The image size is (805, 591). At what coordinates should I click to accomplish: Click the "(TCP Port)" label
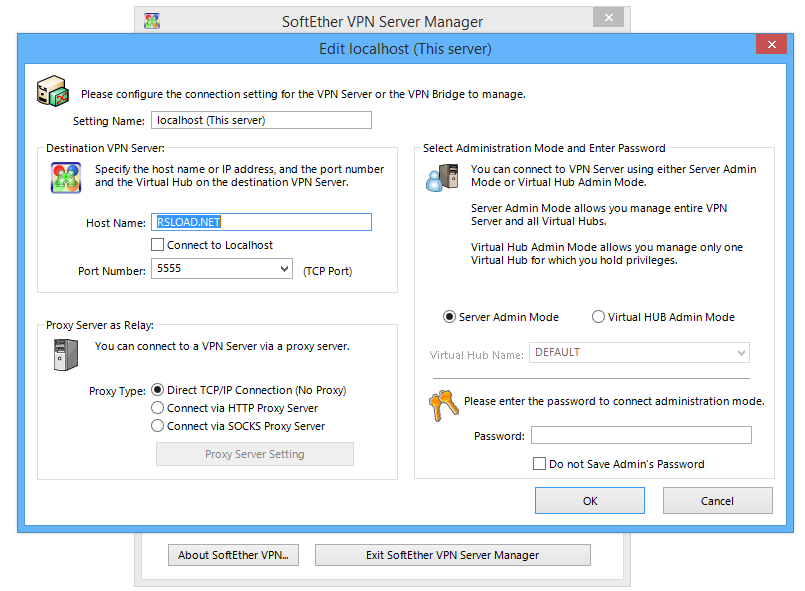point(328,271)
